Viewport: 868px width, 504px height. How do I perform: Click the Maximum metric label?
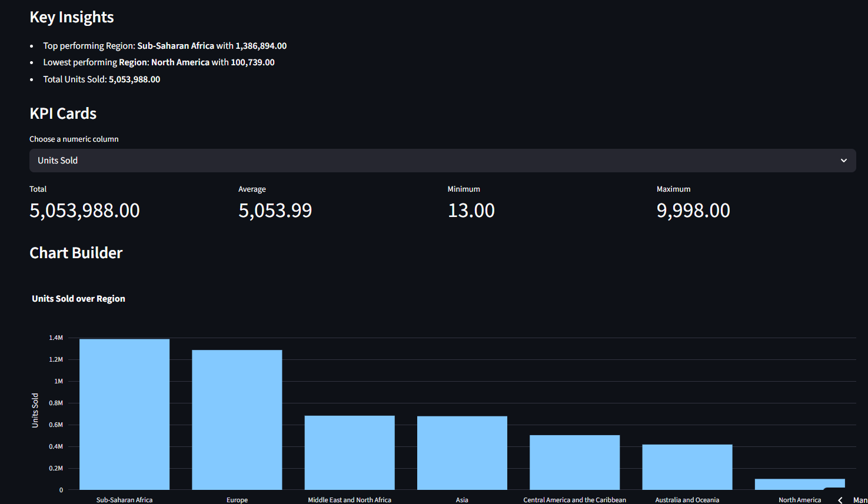click(674, 189)
